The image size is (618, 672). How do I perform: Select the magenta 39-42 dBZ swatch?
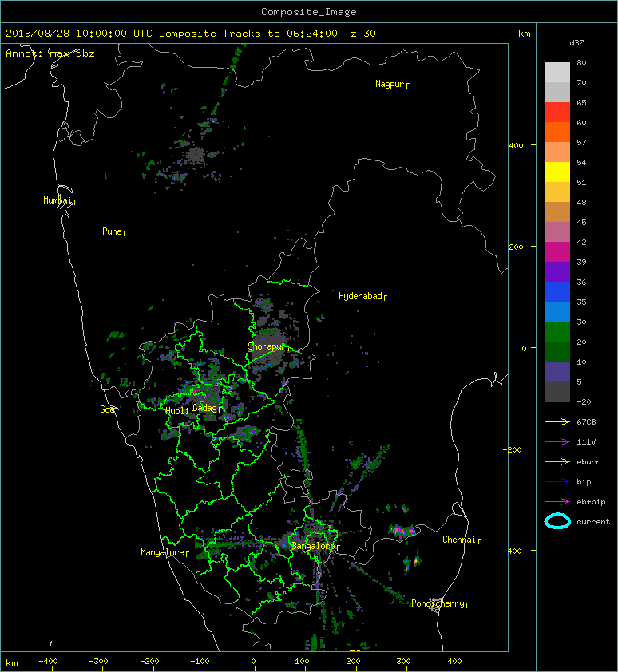pyautogui.click(x=557, y=251)
